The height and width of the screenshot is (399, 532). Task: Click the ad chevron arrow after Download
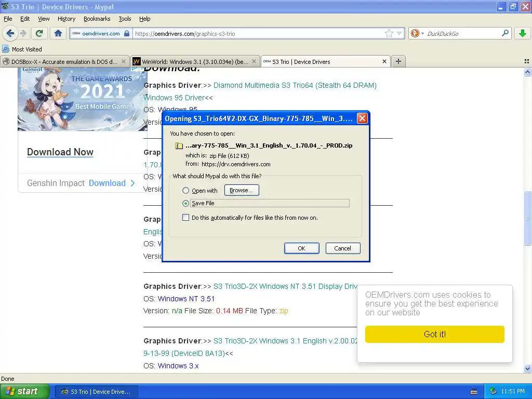point(132,183)
